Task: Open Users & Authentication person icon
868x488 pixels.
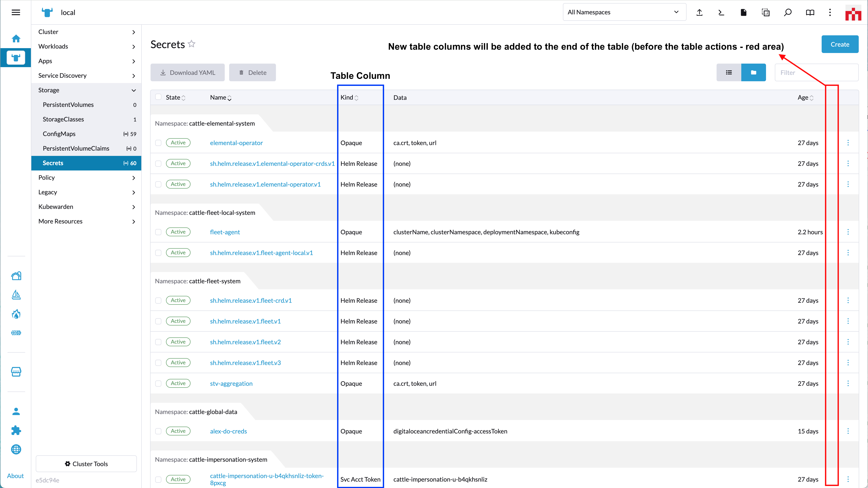Action: 16,411
